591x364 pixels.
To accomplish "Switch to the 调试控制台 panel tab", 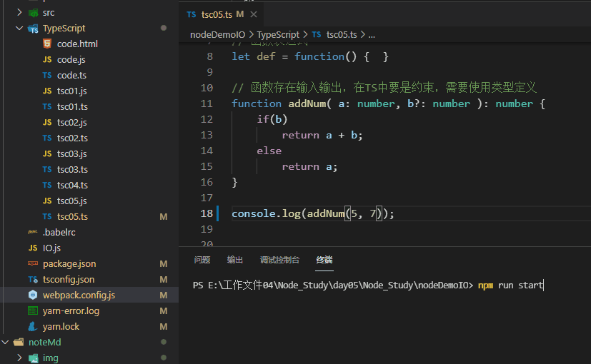I will pyautogui.click(x=279, y=260).
